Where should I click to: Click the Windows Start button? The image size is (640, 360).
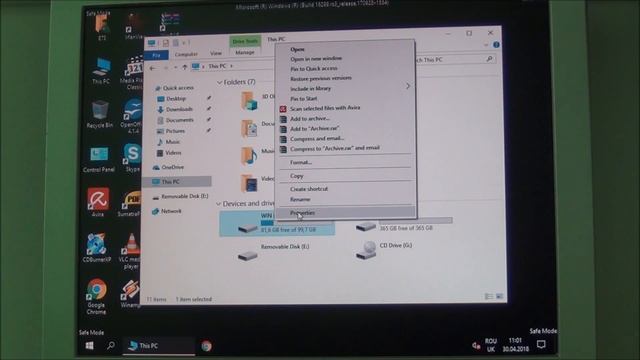coord(89,345)
